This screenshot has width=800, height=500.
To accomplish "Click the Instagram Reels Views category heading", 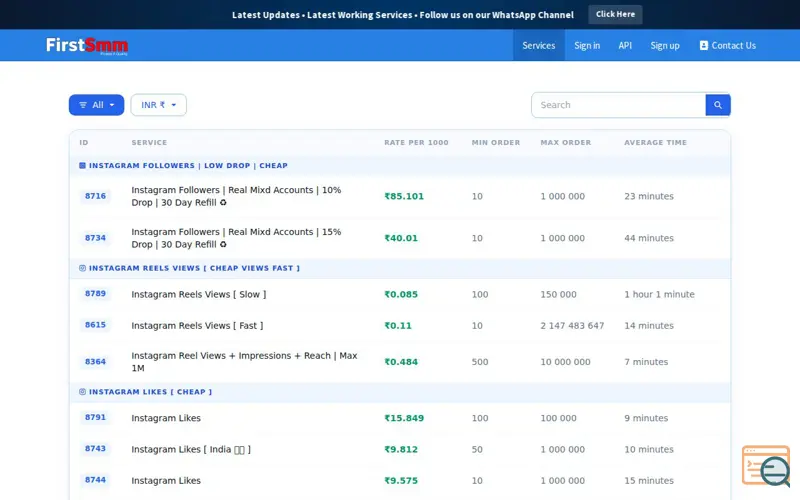I will click(x=194, y=268).
